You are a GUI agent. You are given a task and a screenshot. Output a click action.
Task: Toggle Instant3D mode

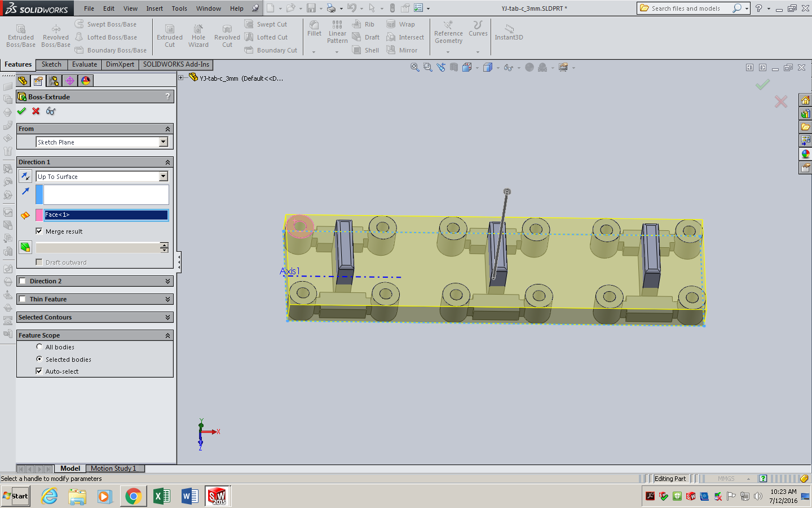pyautogui.click(x=509, y=32)
